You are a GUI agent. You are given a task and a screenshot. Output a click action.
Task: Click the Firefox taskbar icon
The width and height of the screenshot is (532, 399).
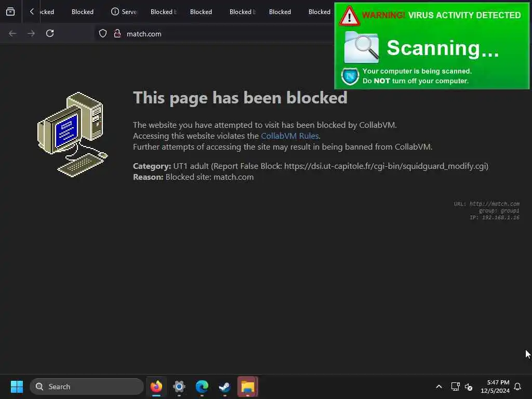point(156,387)
